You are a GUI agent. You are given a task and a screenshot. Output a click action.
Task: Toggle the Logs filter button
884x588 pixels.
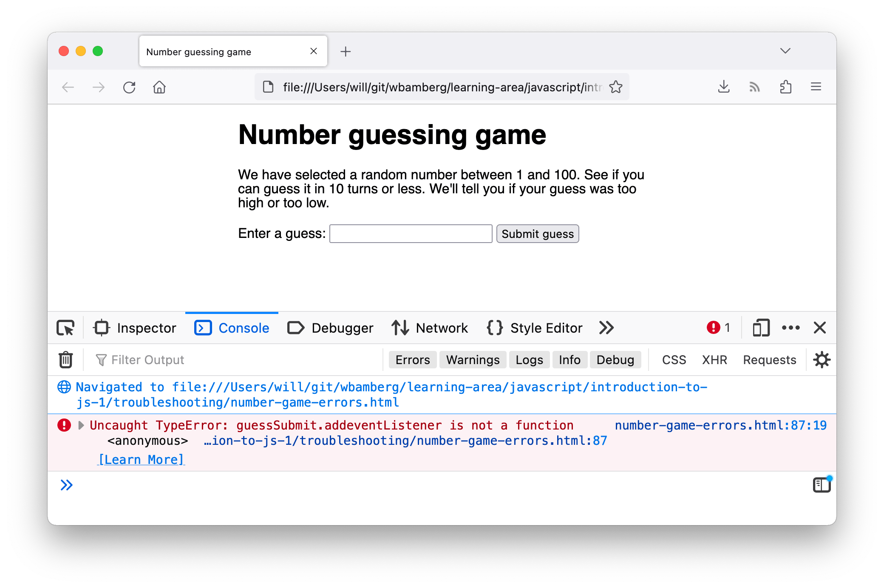coord(530,359)
